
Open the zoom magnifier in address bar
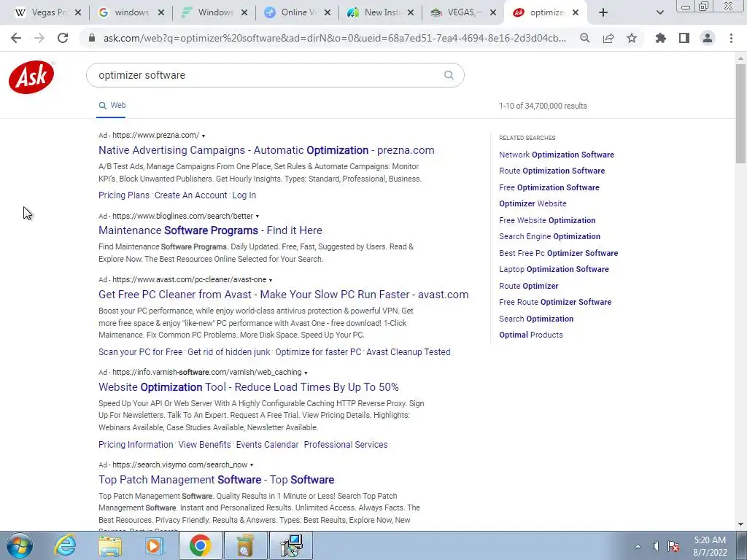tap(585, 38)
